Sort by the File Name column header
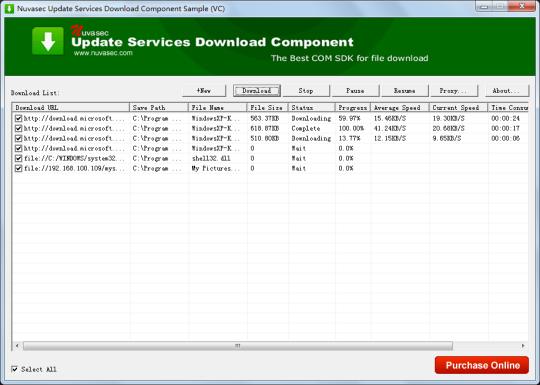The height and width of the screenshot is (385, 540). (x=218, y=108)
